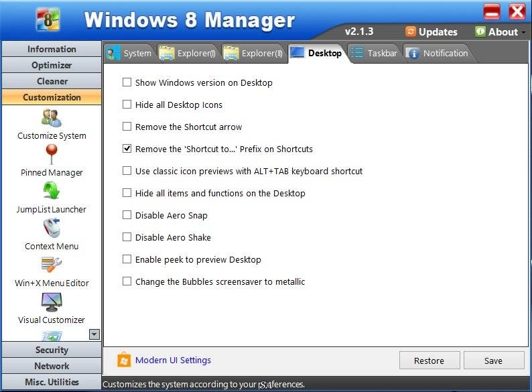Enable peek to preview Desktop checkbox
Viewport: 532px width, 392px height.
click(127, 259)
